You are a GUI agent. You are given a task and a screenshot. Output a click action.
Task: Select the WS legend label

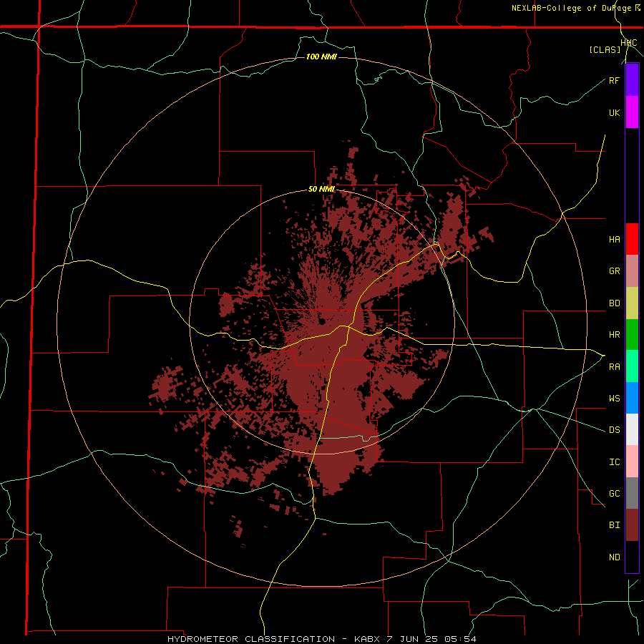click(x=614, y=399)
